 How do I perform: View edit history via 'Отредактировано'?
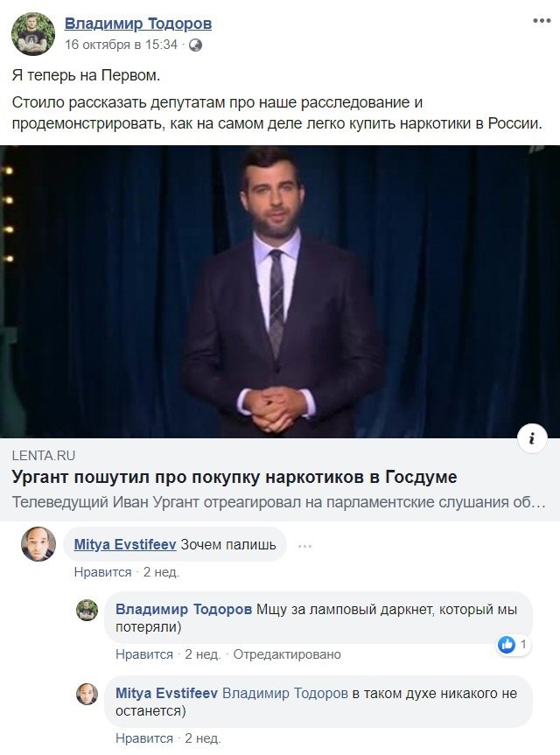click(x=287, y=654)
